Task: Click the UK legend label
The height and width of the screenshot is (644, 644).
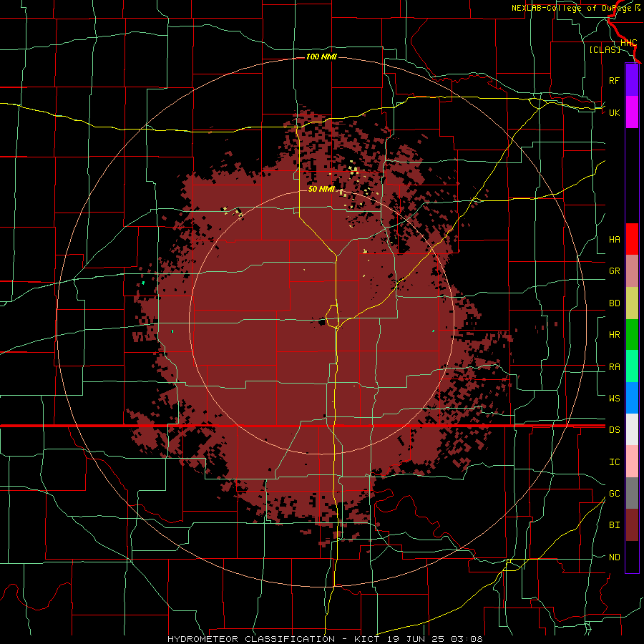Action: pos(614,112)
